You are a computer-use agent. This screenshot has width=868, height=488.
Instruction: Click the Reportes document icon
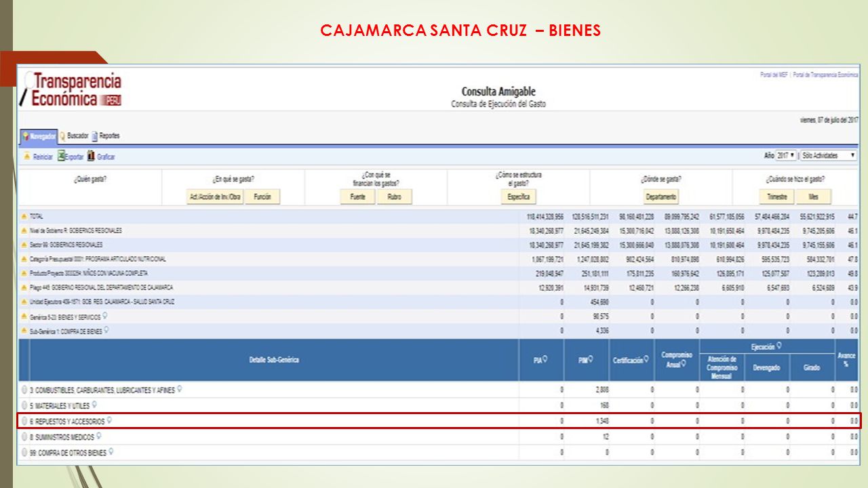(94, 136)
